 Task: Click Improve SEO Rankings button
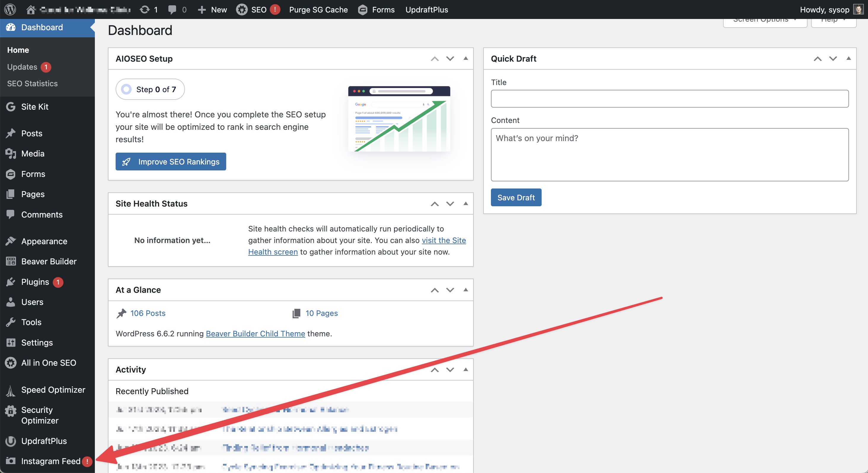tap(171, 162)
